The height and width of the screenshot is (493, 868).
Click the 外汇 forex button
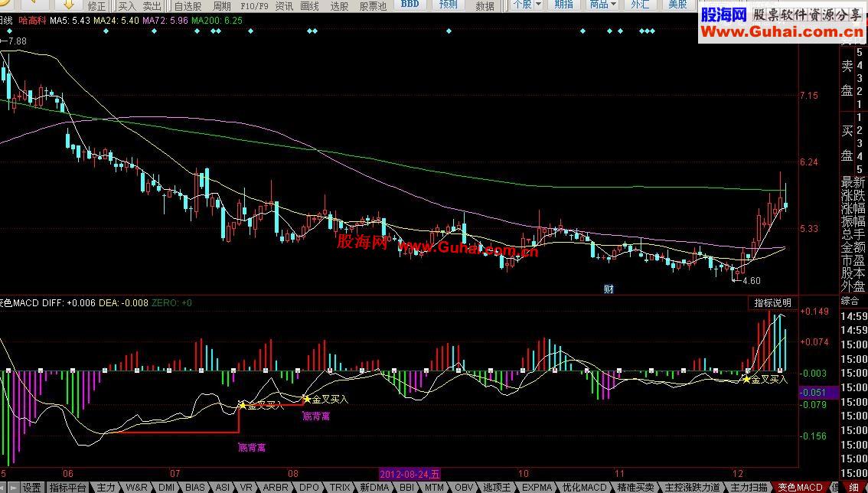[x=640, y=5]
